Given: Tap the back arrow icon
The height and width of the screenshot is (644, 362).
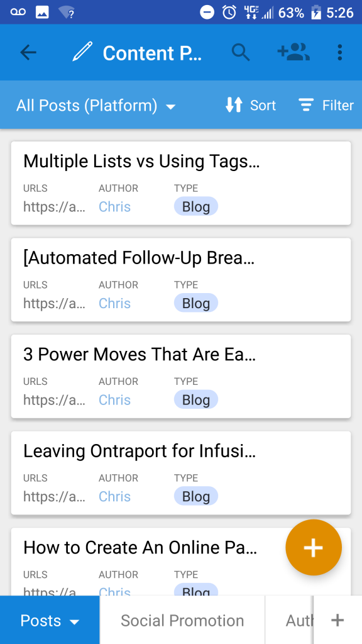Looking at the screenshot, I should [28, 53].
